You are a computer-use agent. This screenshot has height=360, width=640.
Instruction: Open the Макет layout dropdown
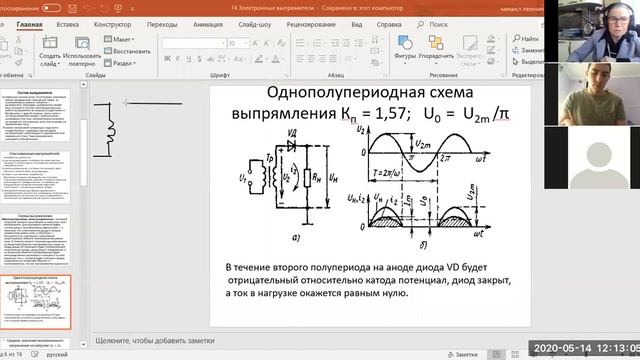coord(119,39)
